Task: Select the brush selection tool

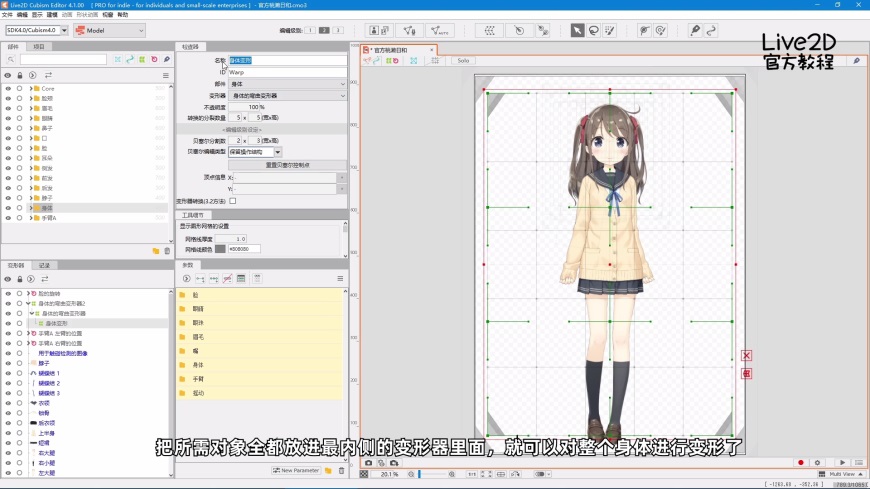Action: point(610,31)
